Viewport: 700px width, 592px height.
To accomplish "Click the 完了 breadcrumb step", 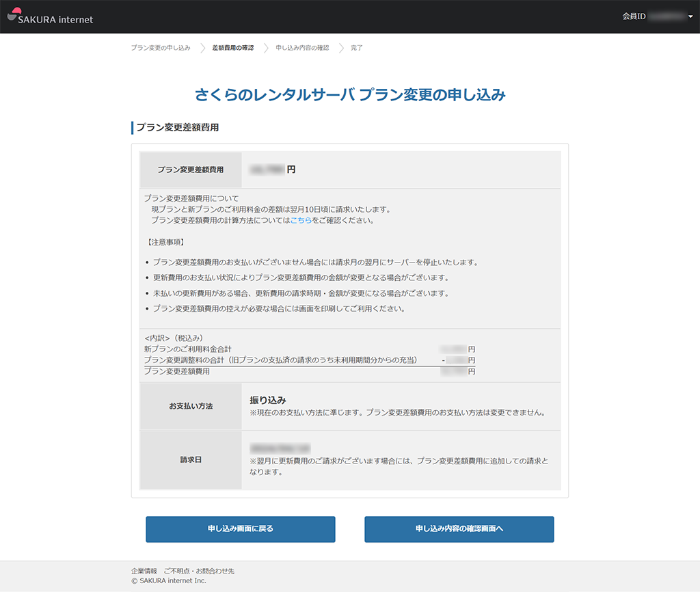I will (357, 48).
